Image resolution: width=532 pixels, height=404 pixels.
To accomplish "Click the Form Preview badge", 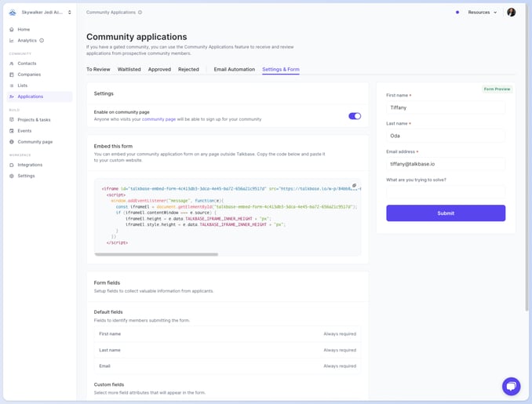I will click(x=497, y=89).
